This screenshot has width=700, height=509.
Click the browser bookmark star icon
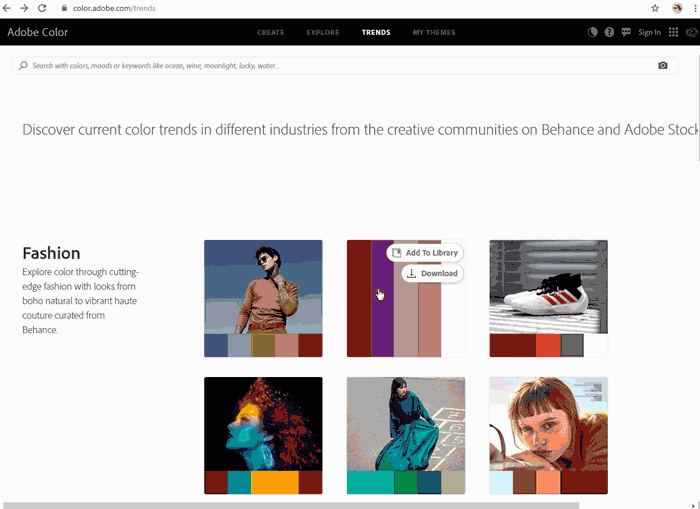click(655, 8)
